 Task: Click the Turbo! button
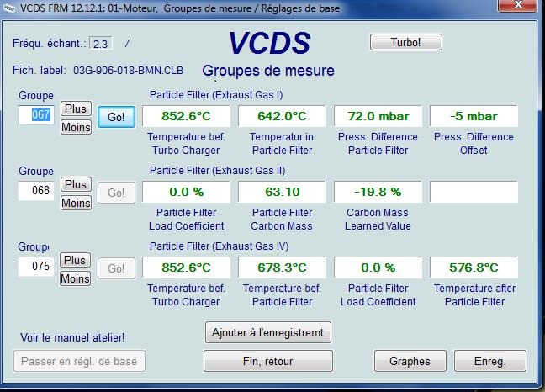(x=406, y=42)
